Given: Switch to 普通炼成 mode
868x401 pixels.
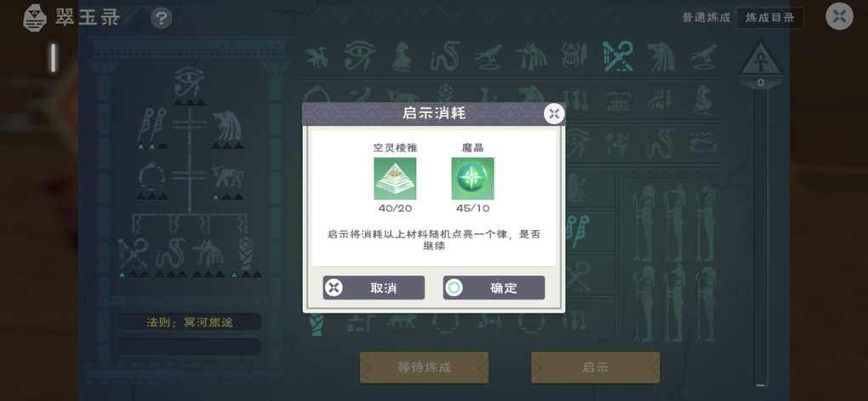Looking at the screenshot, I should coord(706,18).
